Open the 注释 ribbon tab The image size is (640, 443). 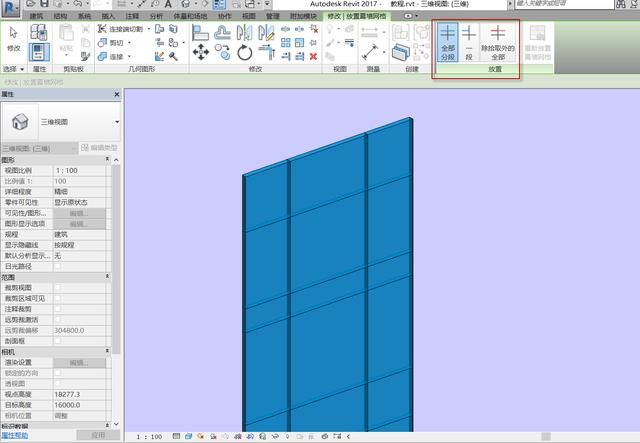pyautogui.click(x=132, y=16)
